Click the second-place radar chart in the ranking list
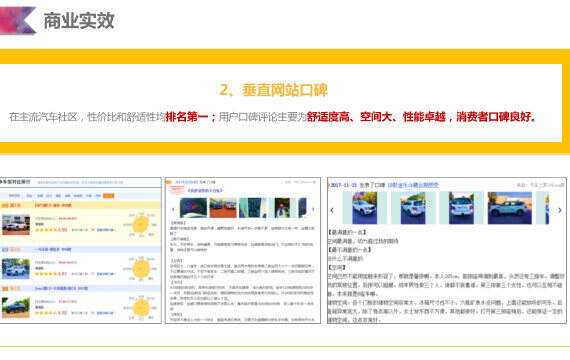570x360 pixels. (x=141, y=269)
